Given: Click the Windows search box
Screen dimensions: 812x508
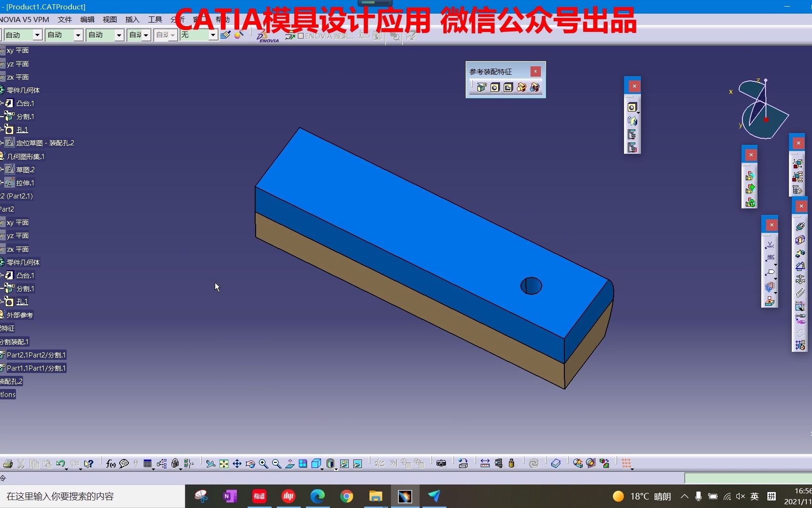Looking at the screenshot, I should coord(92,496).
